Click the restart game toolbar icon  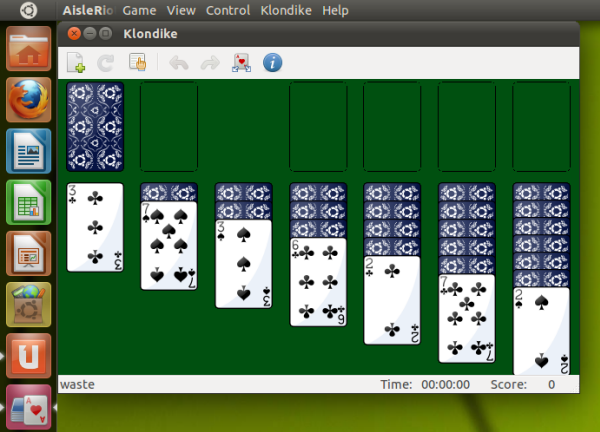[106, 63]
